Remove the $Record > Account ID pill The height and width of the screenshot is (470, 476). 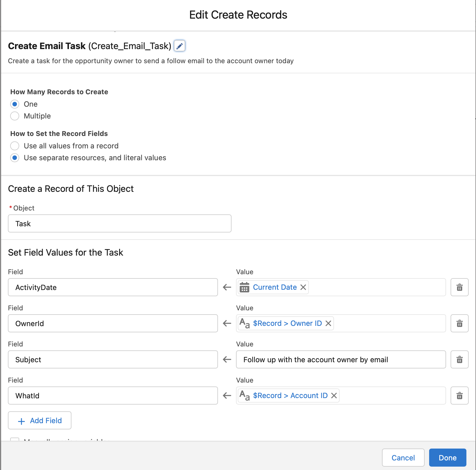pos(334,396)
